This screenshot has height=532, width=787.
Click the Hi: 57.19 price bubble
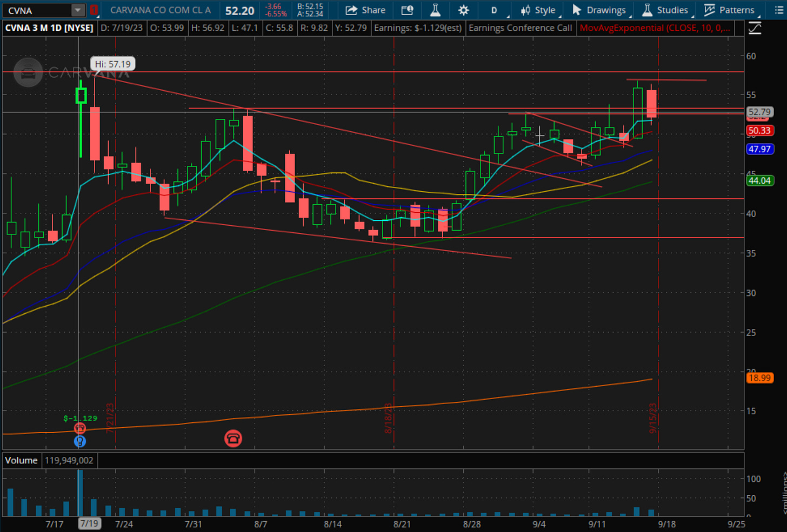point(112,64)
